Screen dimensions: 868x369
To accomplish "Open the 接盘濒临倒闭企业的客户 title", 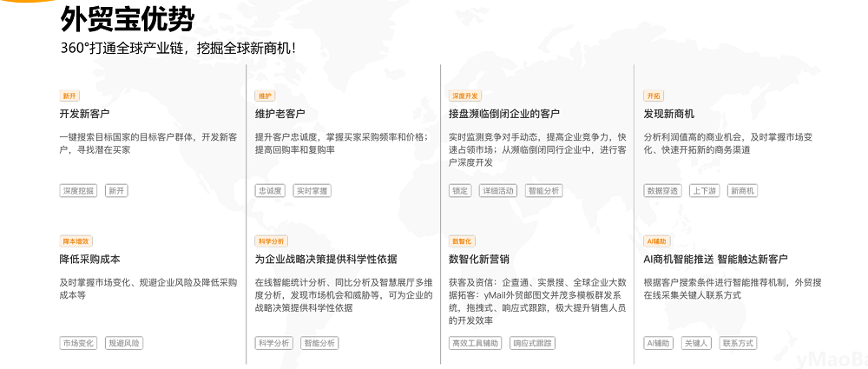I will point(503,114).
